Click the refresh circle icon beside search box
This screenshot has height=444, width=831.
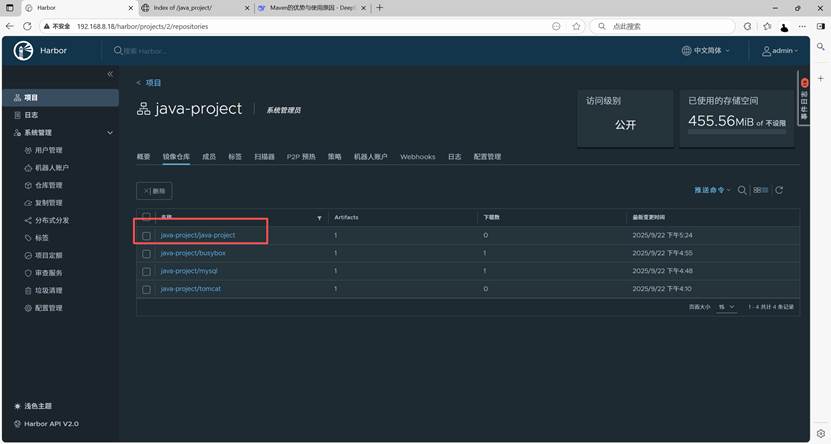[x=747, y=26]
